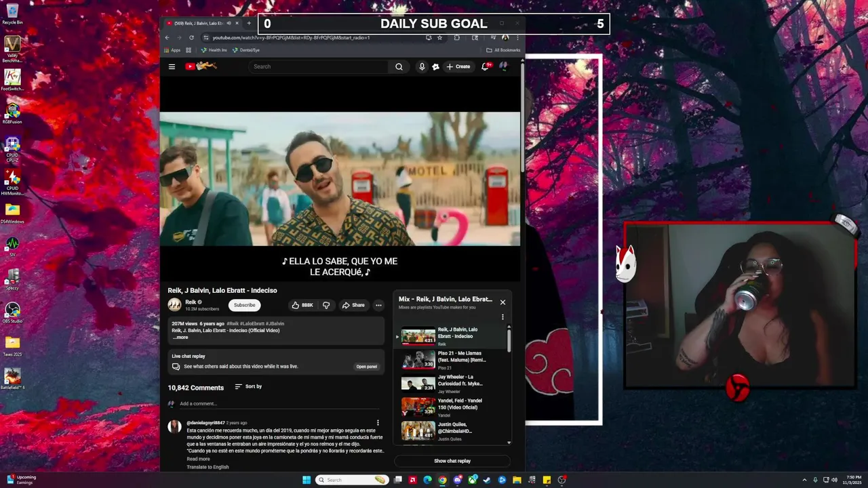This screenshot has width=868, height=488.
Task: Click the Open panel button
Action: tap(367, 367)
